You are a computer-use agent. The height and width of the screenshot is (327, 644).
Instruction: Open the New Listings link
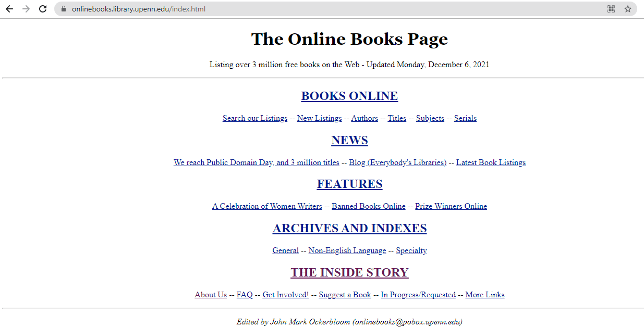click(x=320, y=118)
